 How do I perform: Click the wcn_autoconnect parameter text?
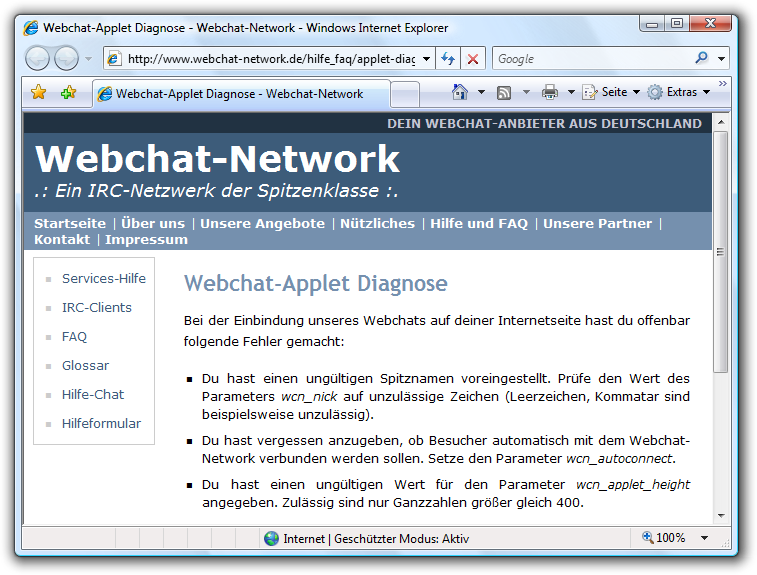pyautogui.click(x=619, y=459)
